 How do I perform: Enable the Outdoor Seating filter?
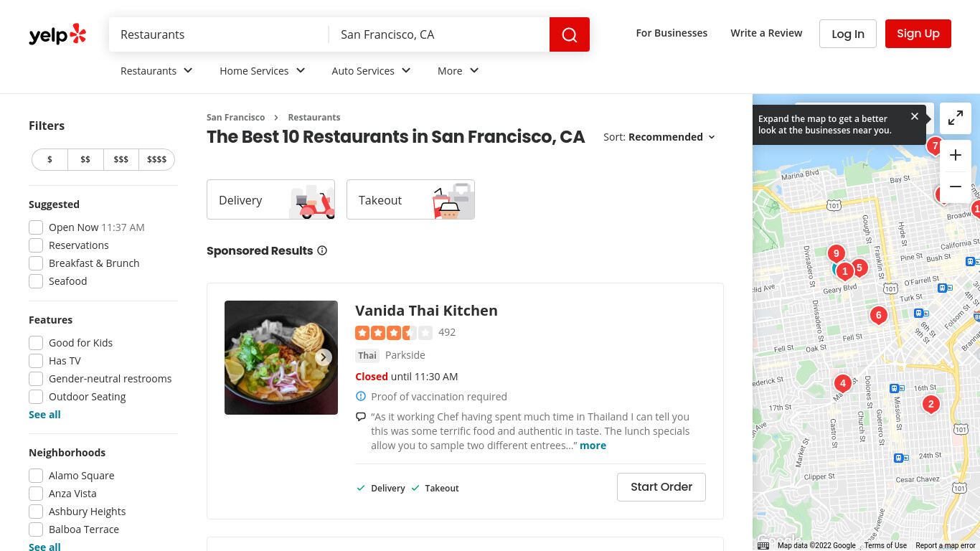(x=36, y=397)
